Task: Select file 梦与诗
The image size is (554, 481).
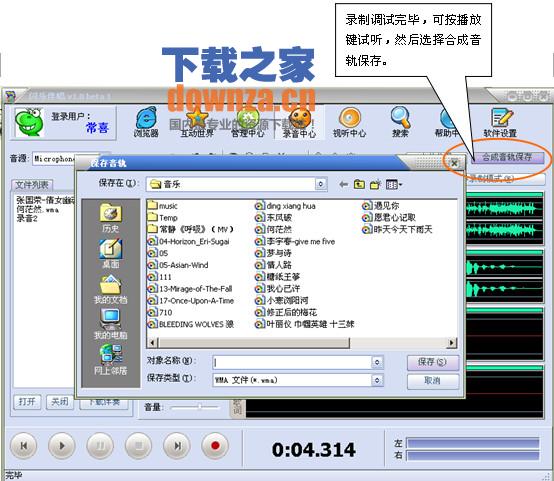Action: (273, 253)
